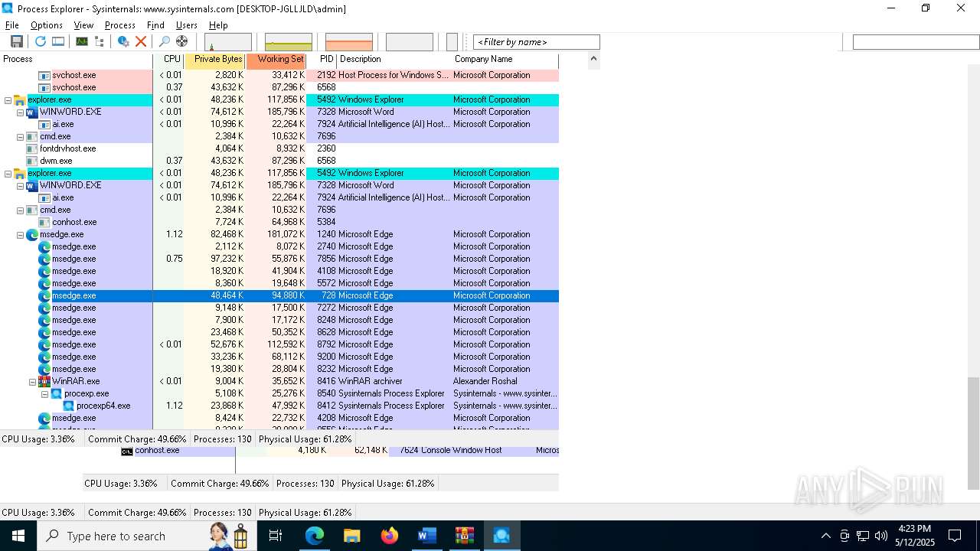Screen dimensions: 980x551
Task: Sort by the Description column header
Action: (394, 60)
